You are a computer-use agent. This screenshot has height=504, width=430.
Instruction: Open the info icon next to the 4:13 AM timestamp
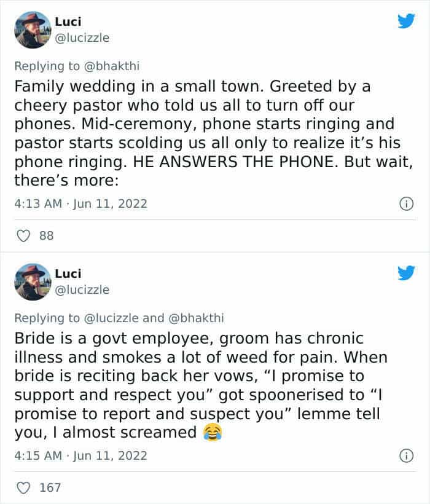click(x=406, y=203)
